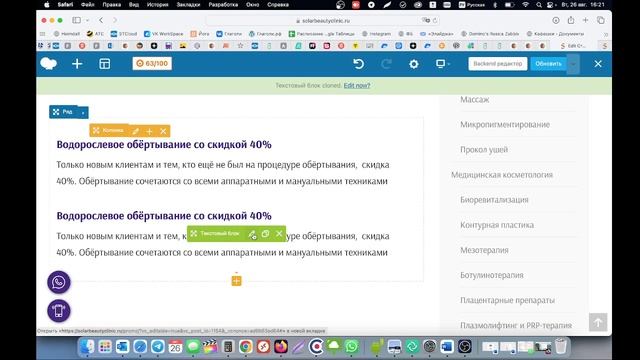Open WhatsApp from the Dock
The width and height of the screenshot is (640, 360).
click(351, 347)
